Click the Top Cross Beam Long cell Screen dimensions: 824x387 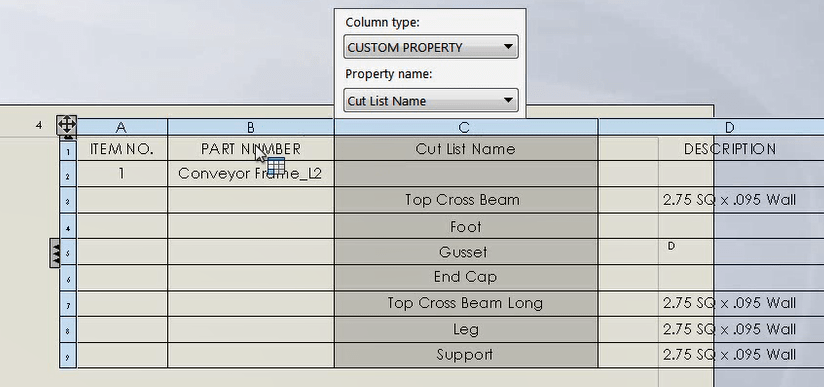[x=466, y=303]
